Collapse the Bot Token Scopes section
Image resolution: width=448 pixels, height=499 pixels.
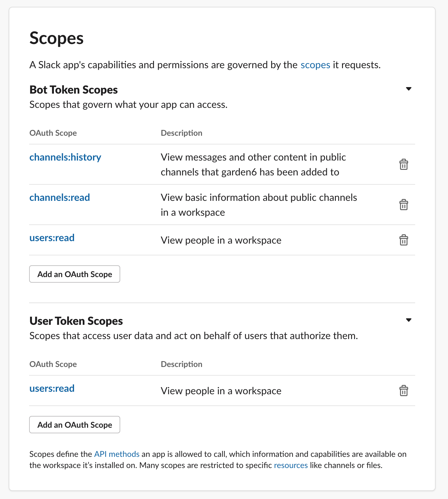click(409, 89)
